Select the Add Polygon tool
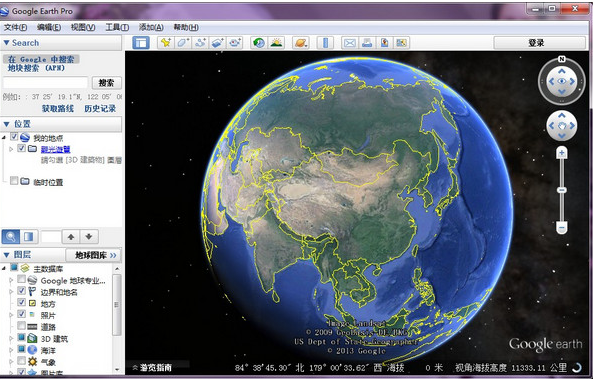The width and height of the screenshot is (593, 379). coord(183,43)
